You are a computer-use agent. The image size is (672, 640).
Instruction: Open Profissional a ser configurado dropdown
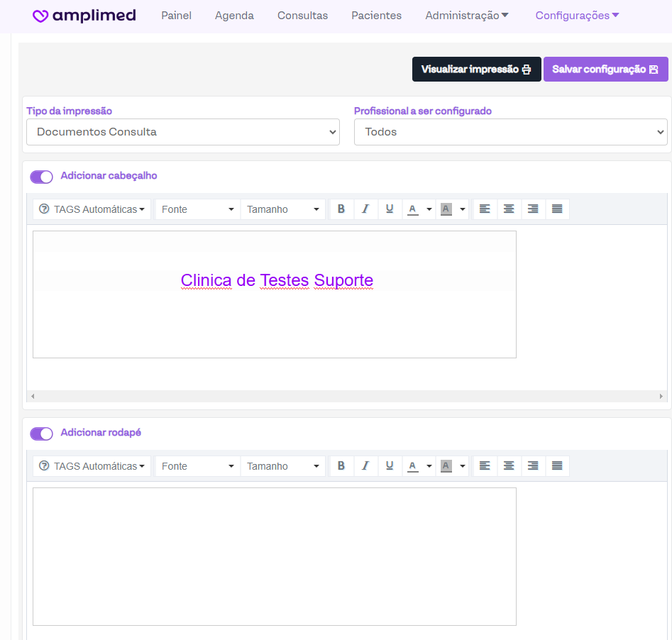[510, 132]
